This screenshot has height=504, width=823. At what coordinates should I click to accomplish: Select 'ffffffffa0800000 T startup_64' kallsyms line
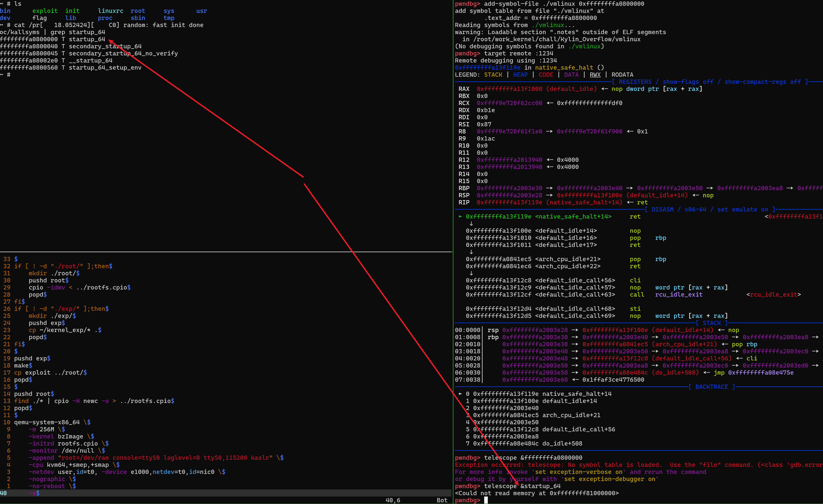(x=52, y=39)
